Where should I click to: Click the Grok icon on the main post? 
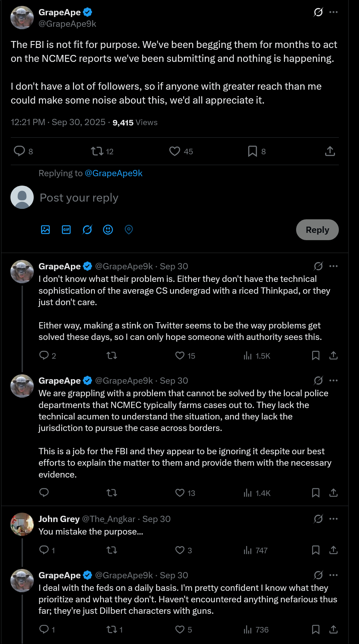click(x=318, y=12)
